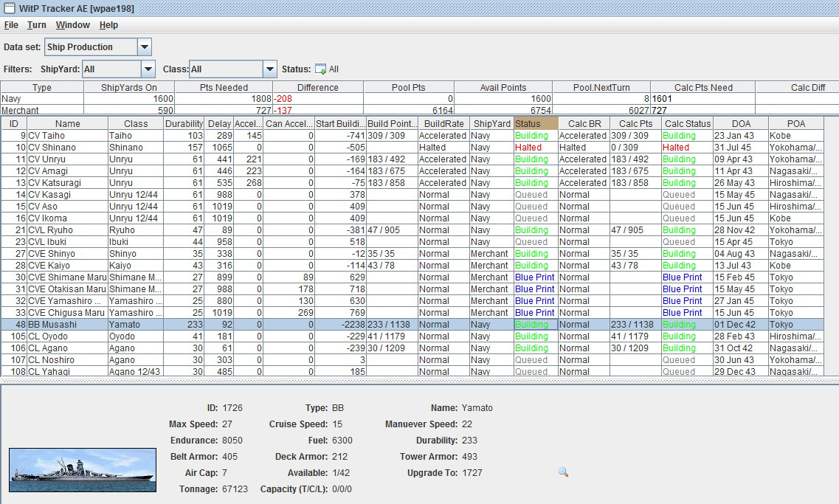Open the Help menu
Viewport: 839px width, 504px height.
(x=108, y=25)
